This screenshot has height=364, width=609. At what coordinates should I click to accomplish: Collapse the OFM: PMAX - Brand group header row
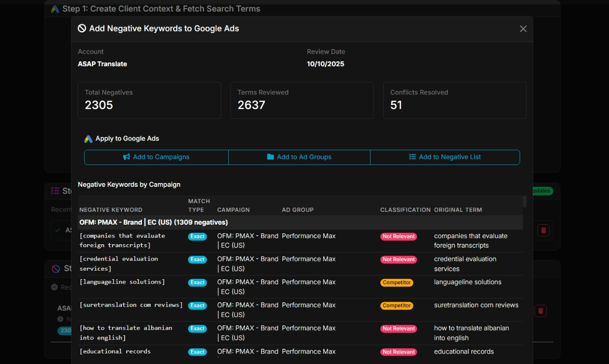(x=153, y=222)
